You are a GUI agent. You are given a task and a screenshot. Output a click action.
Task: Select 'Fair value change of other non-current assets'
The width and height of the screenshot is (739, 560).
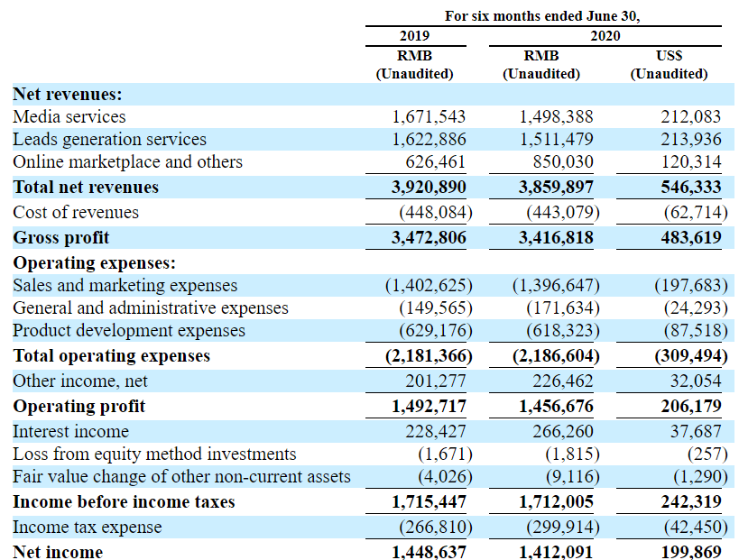181,477
